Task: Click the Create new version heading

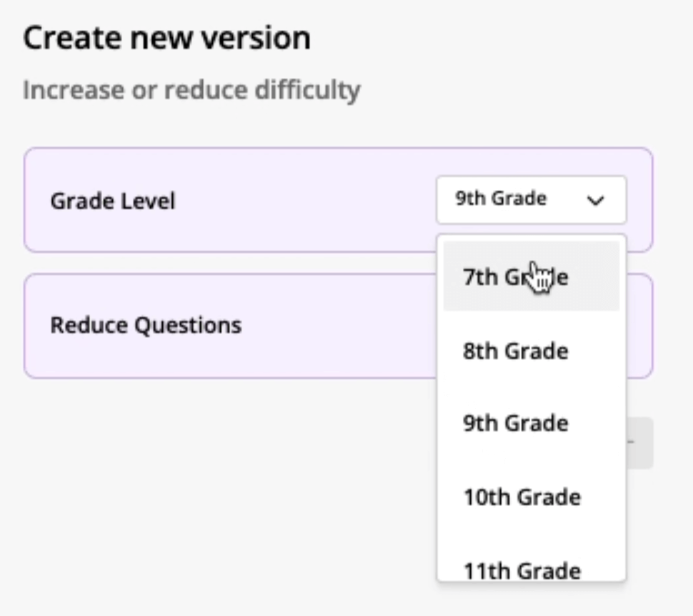Action: pos(166,39)
